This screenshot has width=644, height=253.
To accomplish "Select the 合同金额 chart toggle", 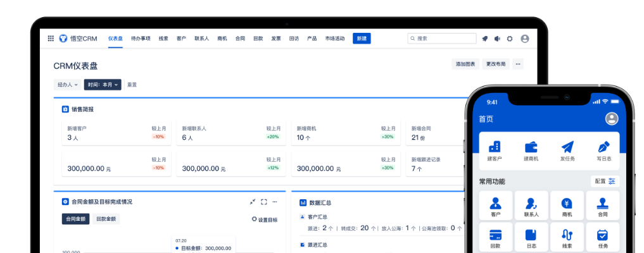I will (x=75, y=219).
